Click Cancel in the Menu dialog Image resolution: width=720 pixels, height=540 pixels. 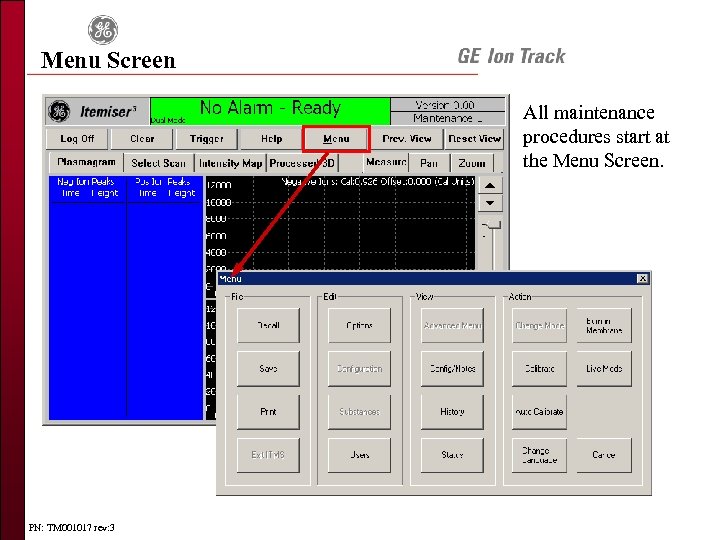pyautogui.click(x=604, y=455)
